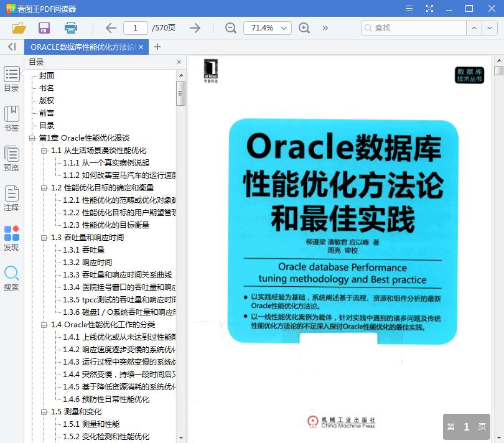Open the title bar hamburger menu
Image resolution: width=504 pixels, height=443 pixels.
click(x=409, y=8)
